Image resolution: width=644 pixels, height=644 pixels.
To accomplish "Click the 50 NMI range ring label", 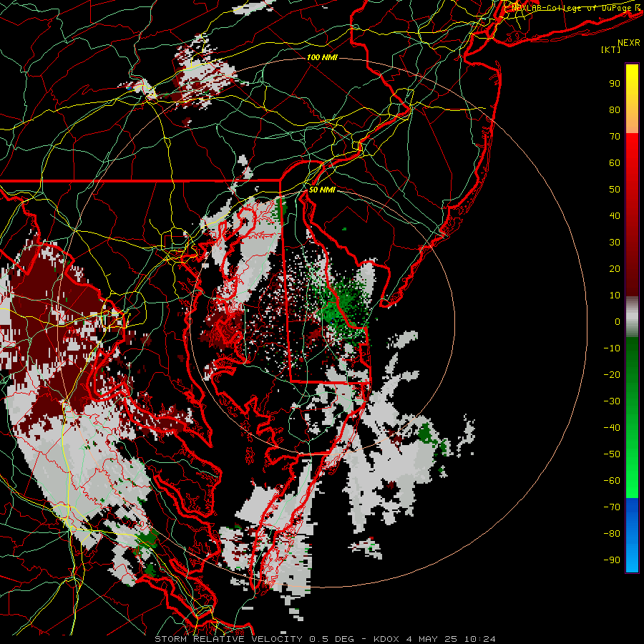I will pyautogui.click(x=322, y=190).
